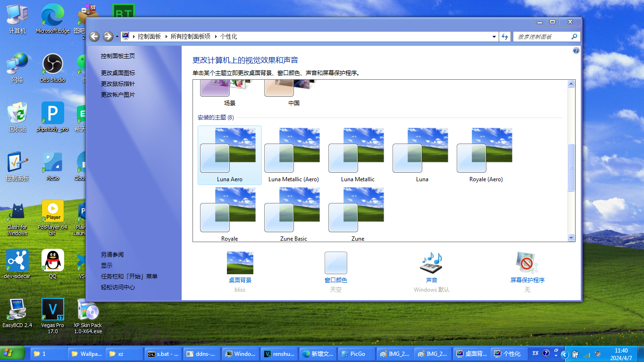Open Vegas Pro 17.0 desktop icon
This screenshot has height=362, width=644.
point(52,316)
